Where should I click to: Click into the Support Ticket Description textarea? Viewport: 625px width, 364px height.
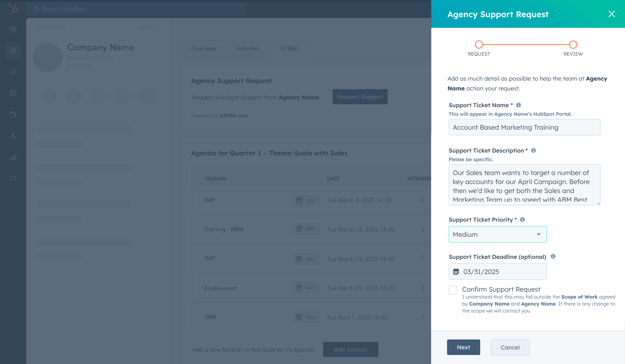tap(524, 185)
